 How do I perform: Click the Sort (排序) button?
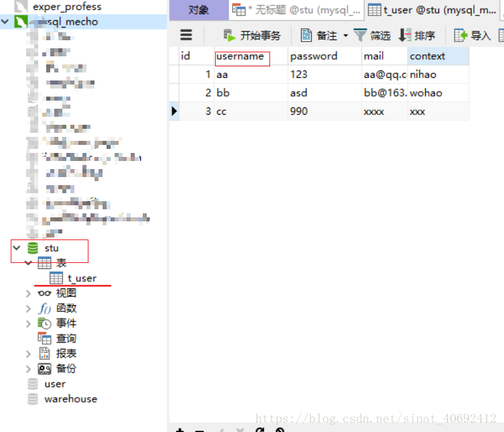pyautogui.click(x=417, y=36)
